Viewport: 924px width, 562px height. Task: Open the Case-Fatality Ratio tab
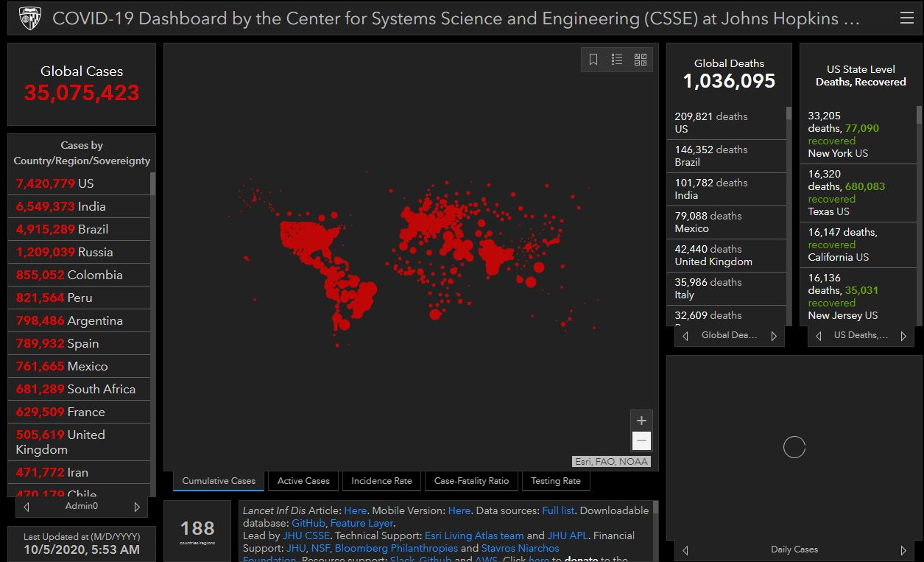coord(471,481)
